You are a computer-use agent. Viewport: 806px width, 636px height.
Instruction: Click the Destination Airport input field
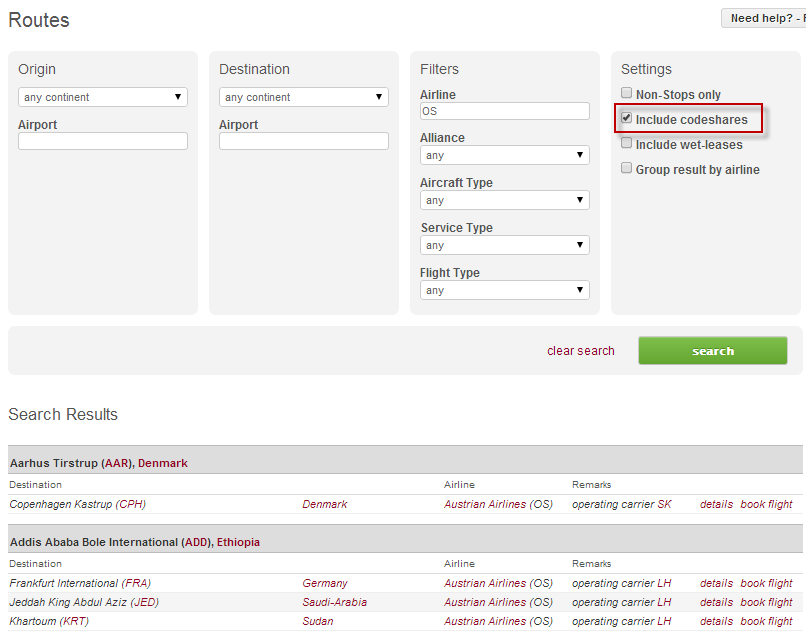[304, 142]
